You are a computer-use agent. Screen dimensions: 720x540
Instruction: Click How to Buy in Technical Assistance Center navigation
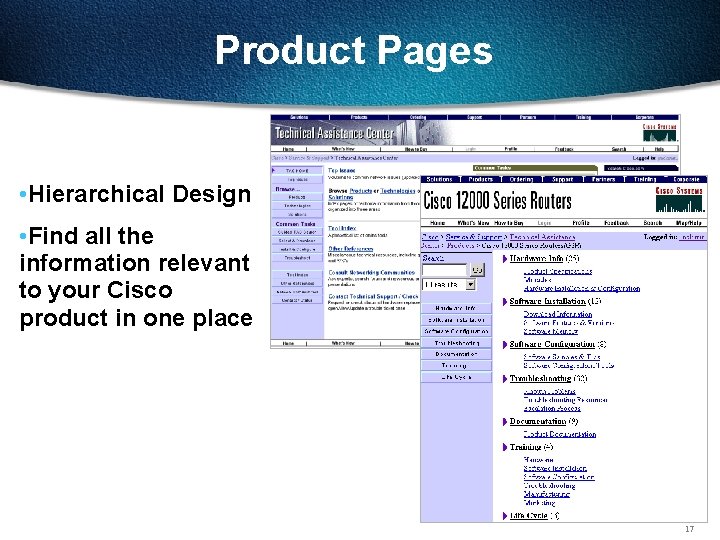coord(416,149)
